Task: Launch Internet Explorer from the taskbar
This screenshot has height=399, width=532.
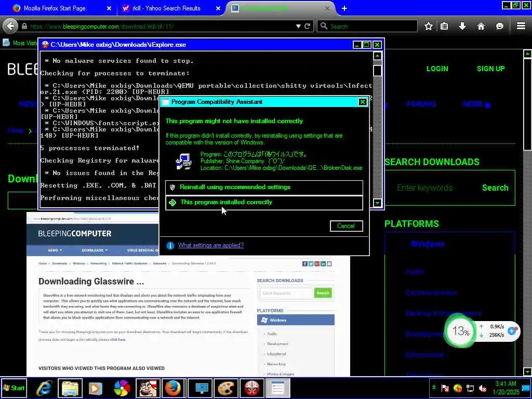Action: click(x=45, y=388)
